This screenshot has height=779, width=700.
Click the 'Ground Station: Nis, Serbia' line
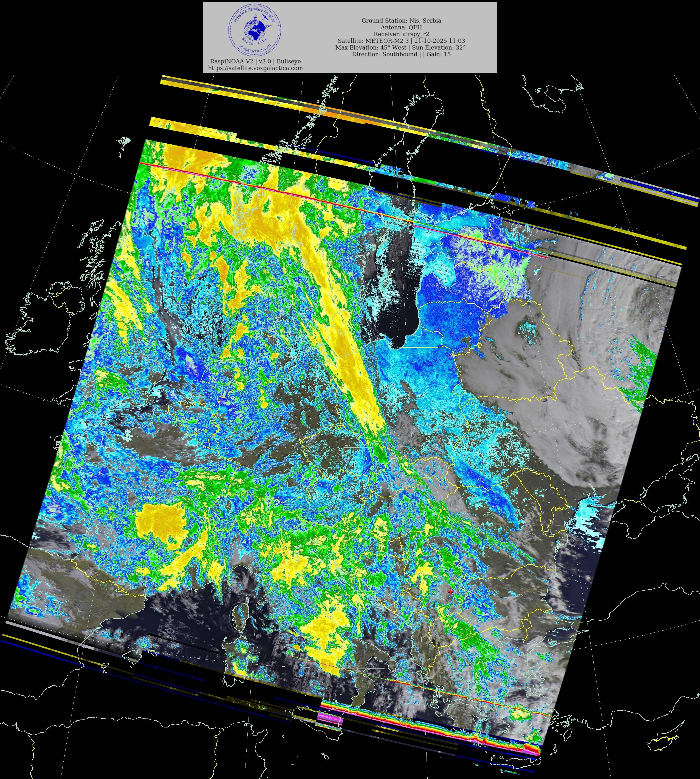click(x=401, y=20)
